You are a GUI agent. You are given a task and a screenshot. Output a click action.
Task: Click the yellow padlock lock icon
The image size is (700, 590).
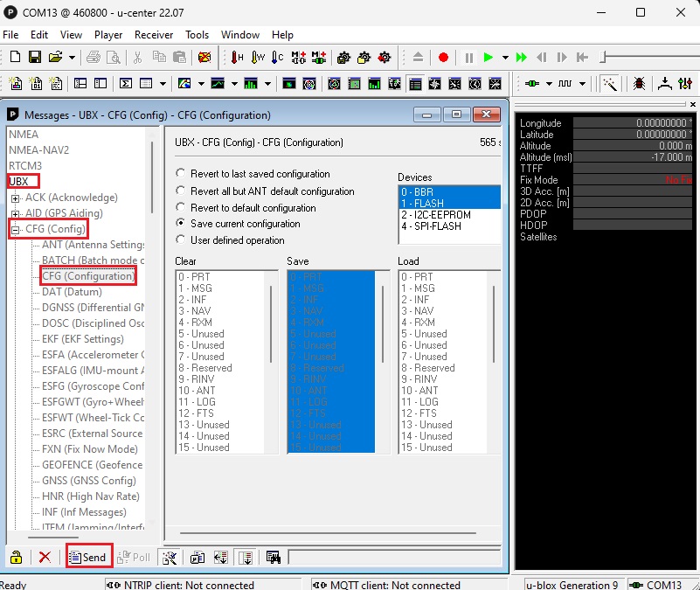16,557
